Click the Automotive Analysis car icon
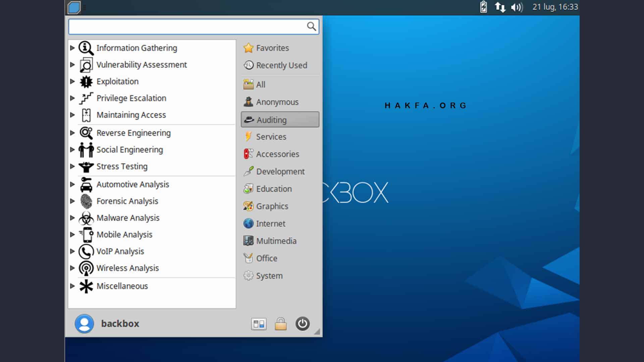The height and width of the screenshot is (362, 644). 86,184
